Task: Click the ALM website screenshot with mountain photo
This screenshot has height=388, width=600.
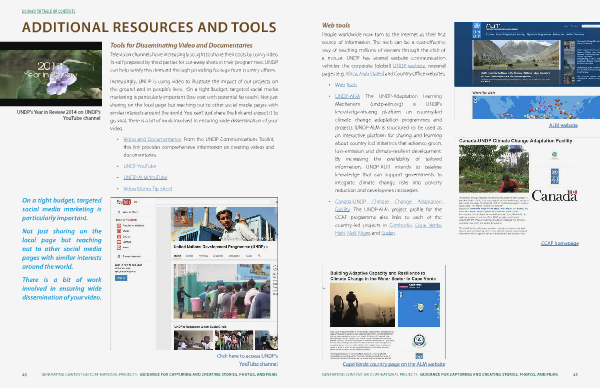Action: pos(527,70)
